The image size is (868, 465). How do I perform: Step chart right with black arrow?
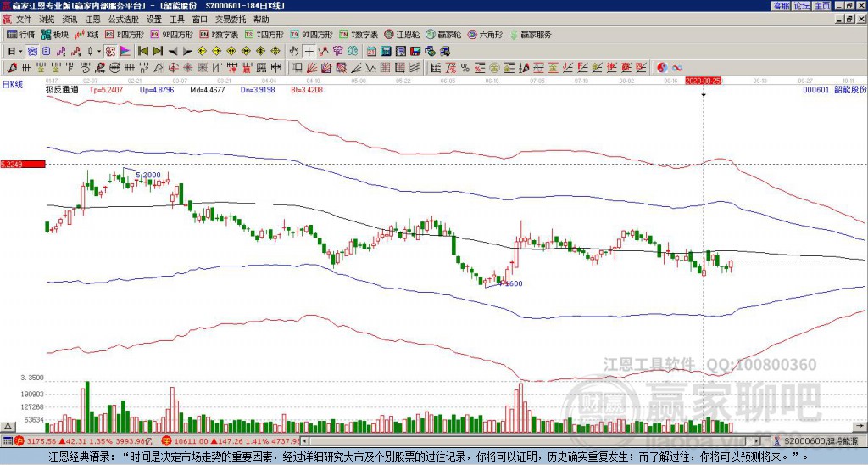click(x=187, y=52)
